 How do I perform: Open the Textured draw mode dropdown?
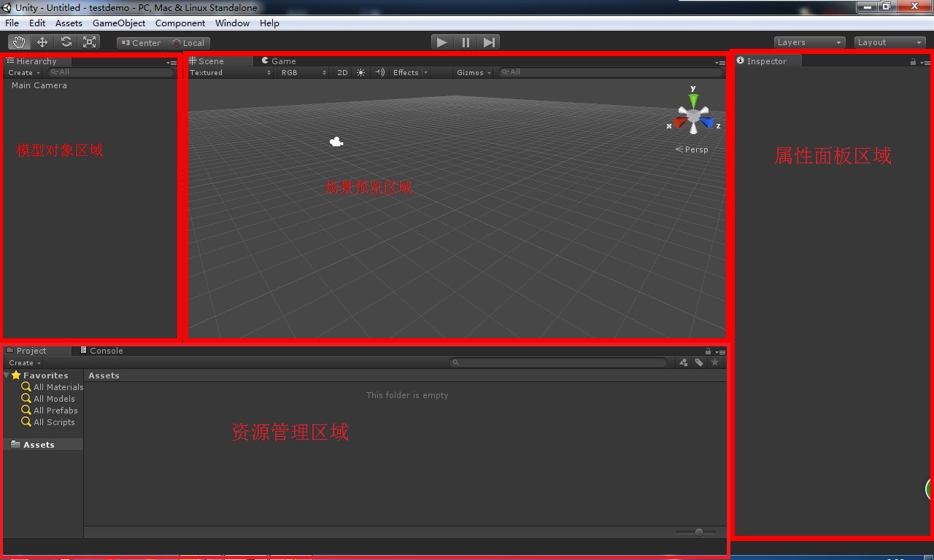pyautogui.click(x=230, y=72)
